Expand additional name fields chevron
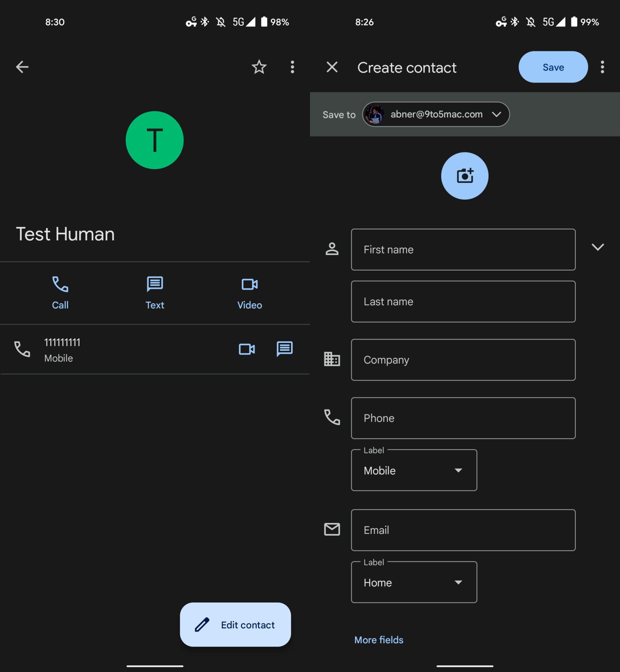Image resolution: width=620 pixels, height=672 pixels. point(598,247)
